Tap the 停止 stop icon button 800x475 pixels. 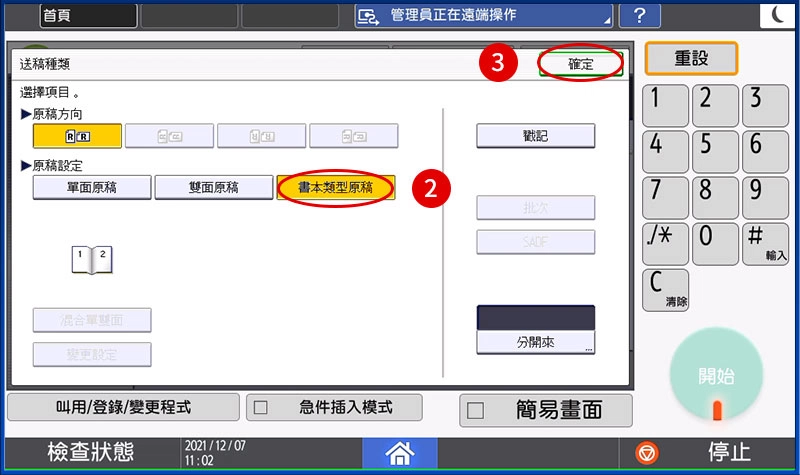click(x=647, y=453)
